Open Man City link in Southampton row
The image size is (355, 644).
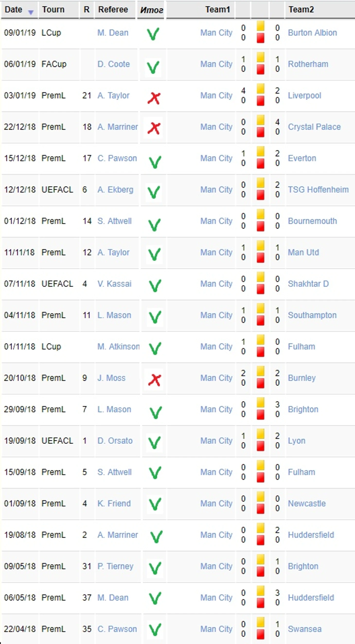216,315
